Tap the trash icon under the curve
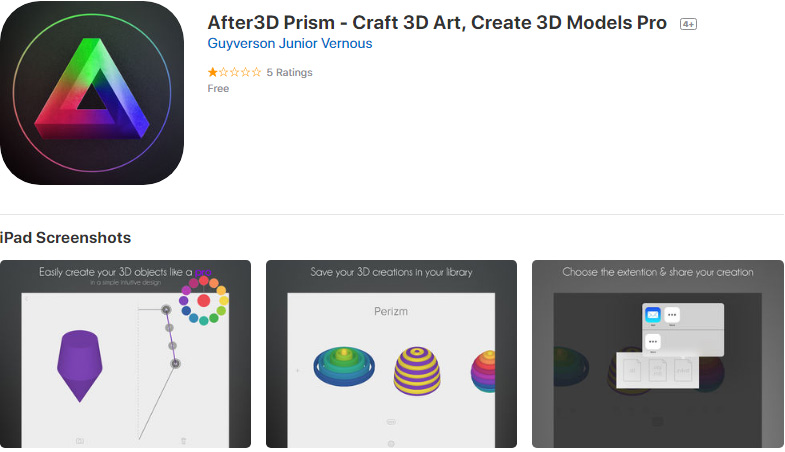 pyautogui.click(x=183, y=440)
